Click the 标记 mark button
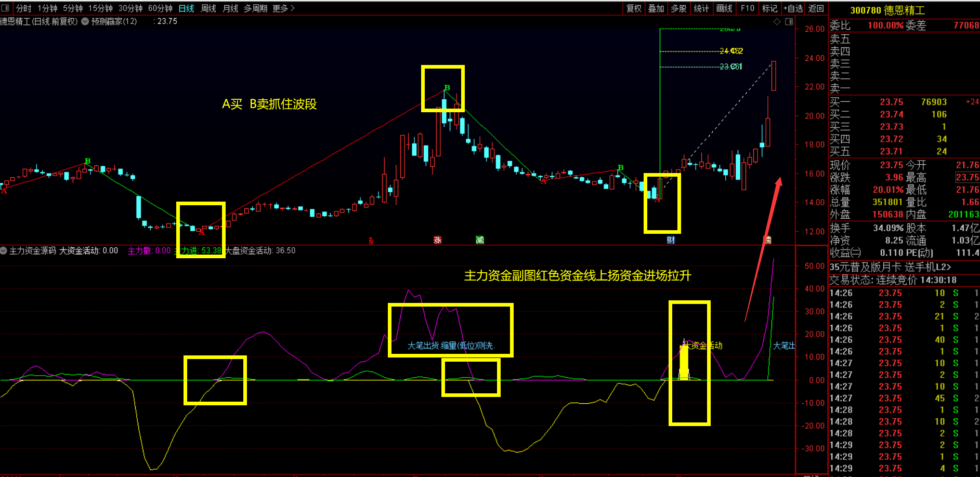 point(769,8)
